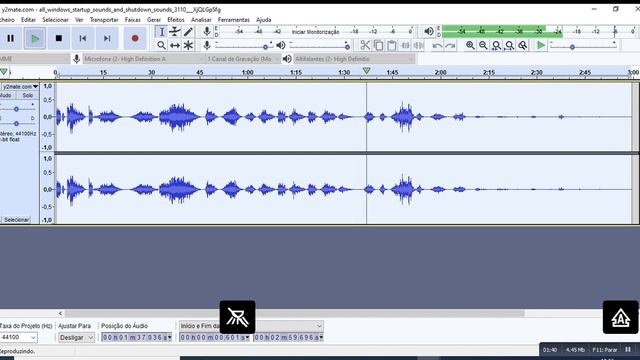This screenshot has width=640, height=360.
Task: Select the Multi-tool asterisk icon
Action: click(188, 45)
